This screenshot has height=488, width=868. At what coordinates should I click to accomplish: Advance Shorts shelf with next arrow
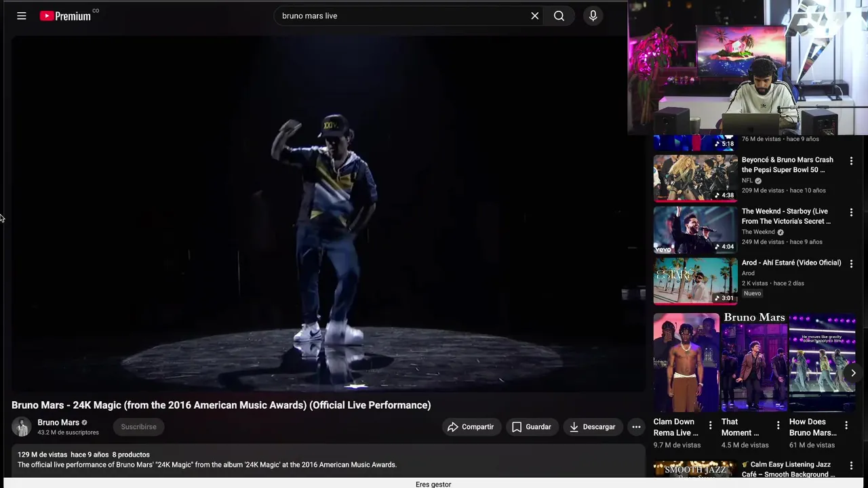853,373
